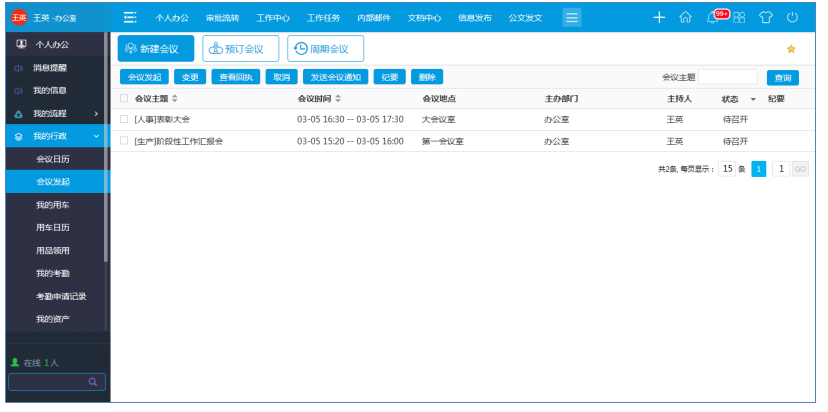Open 审批流转 in the top menu
Screen dimensions: 828x412
point(222,18)
